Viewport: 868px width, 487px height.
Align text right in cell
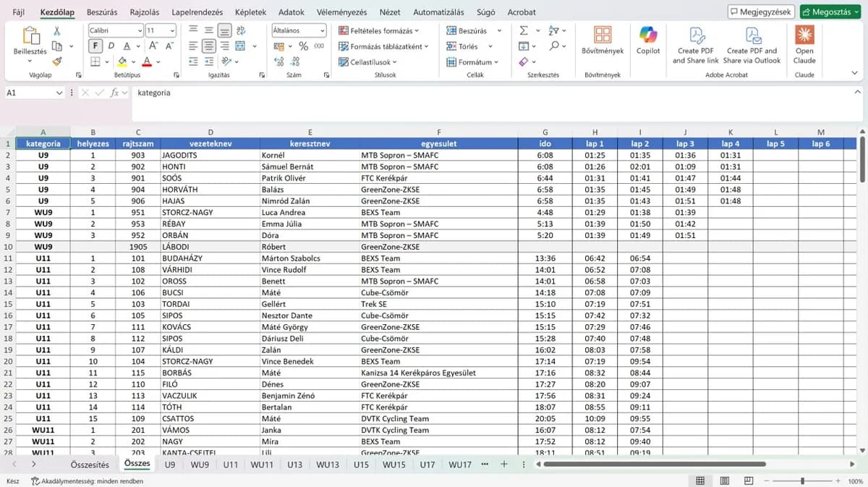coord(225,46)
